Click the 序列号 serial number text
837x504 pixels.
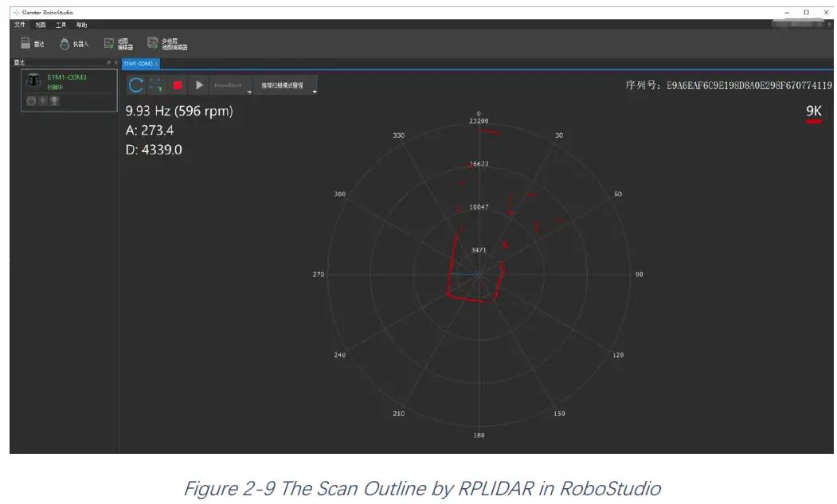click(729, 85)
